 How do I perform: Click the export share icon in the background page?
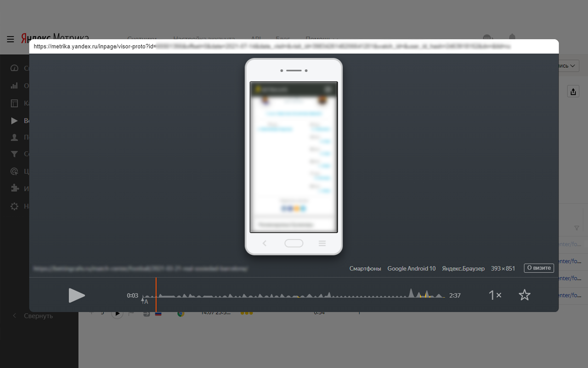pyautogui.click(x=573, y=92)
